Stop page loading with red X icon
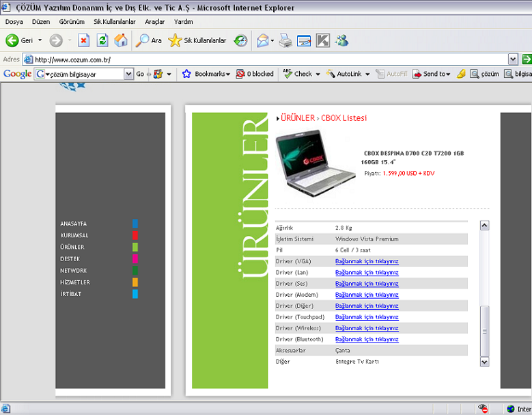This screenshot has height=415, width=532. pyautogui.click(x=83, y=40)
